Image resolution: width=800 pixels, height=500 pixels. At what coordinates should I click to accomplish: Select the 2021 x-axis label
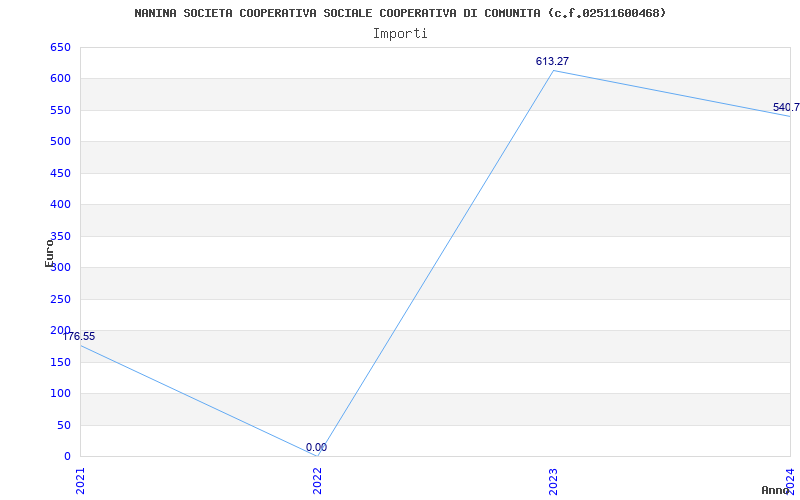coord(80,481)
